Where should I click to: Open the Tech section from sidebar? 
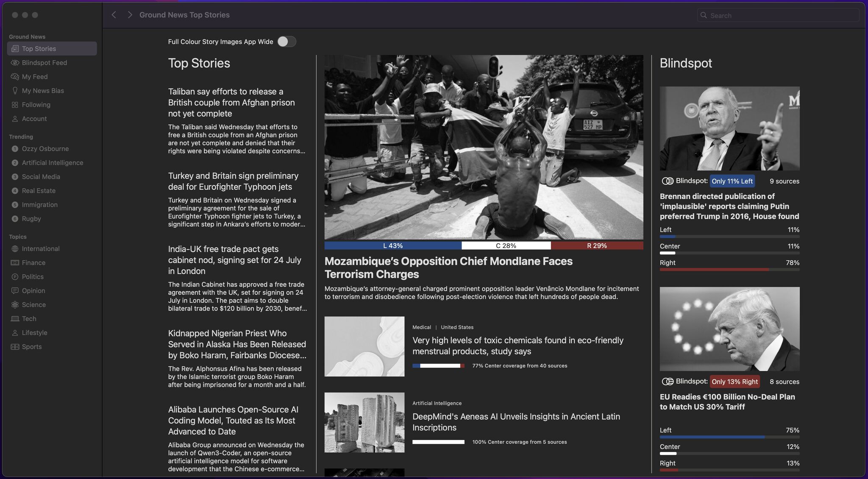click(x=28, y=318)
